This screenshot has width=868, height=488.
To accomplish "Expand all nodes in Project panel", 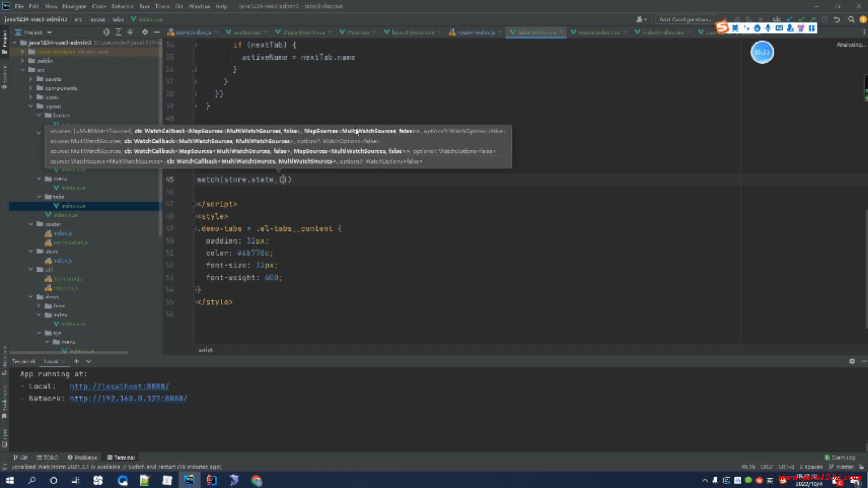I will tap(118, 32).
